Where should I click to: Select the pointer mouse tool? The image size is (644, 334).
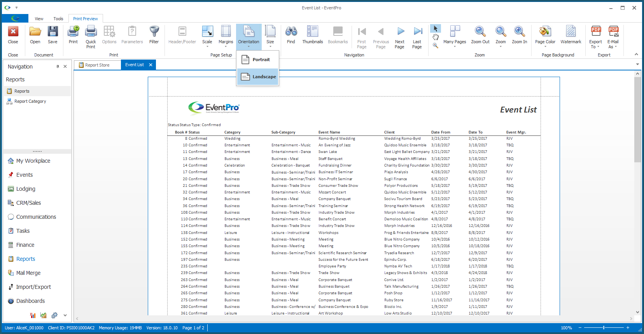pyautogui.click(x=436, y=29)
